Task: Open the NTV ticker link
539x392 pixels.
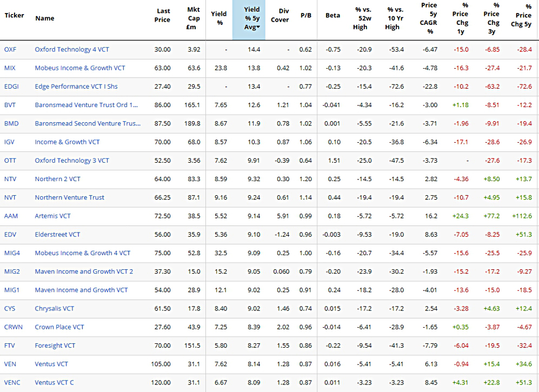Action: (x=10, y=179)
